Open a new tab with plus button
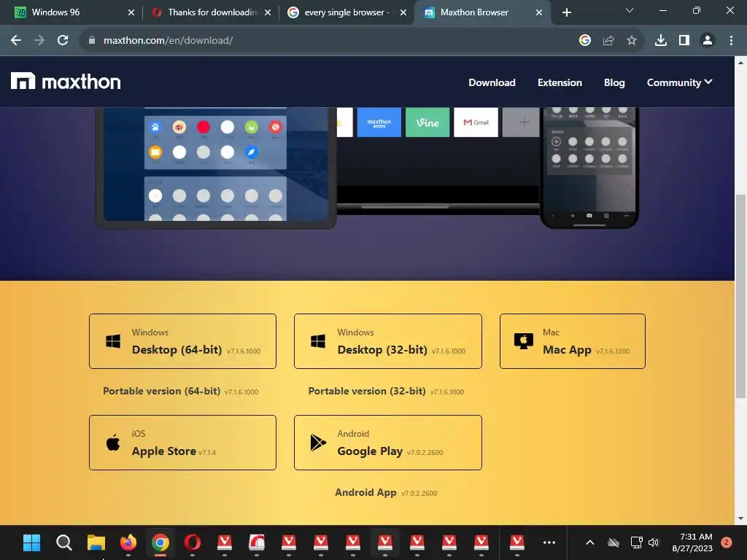 pyautogui.click(x=566, y=12)
